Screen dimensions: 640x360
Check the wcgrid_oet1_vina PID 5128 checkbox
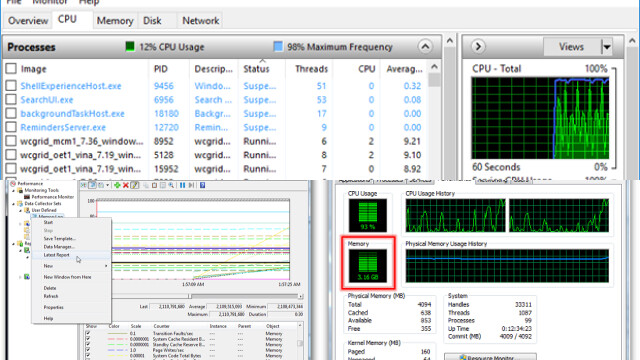(11, 155)
